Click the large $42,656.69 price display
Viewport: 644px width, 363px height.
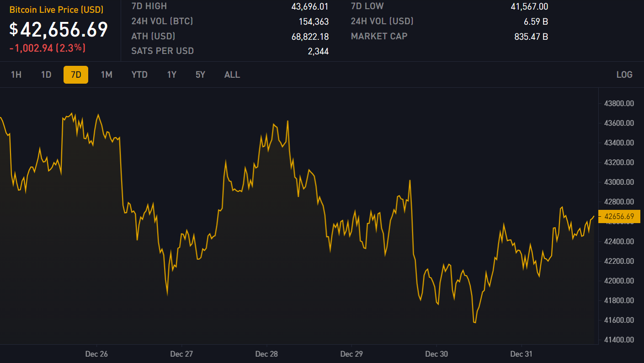pyautogui.click(x=59, y=29)
